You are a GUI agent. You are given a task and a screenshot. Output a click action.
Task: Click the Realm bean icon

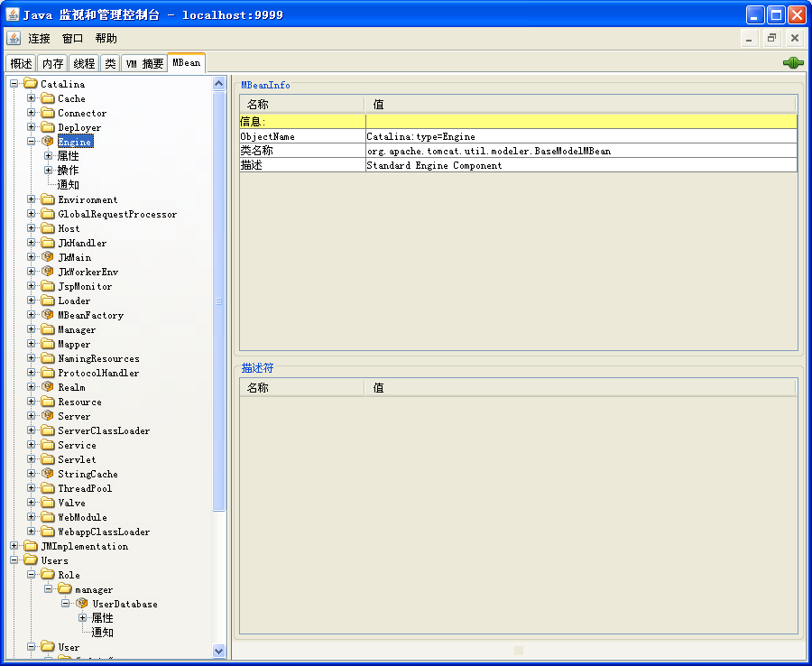click(x=48, y=387)
